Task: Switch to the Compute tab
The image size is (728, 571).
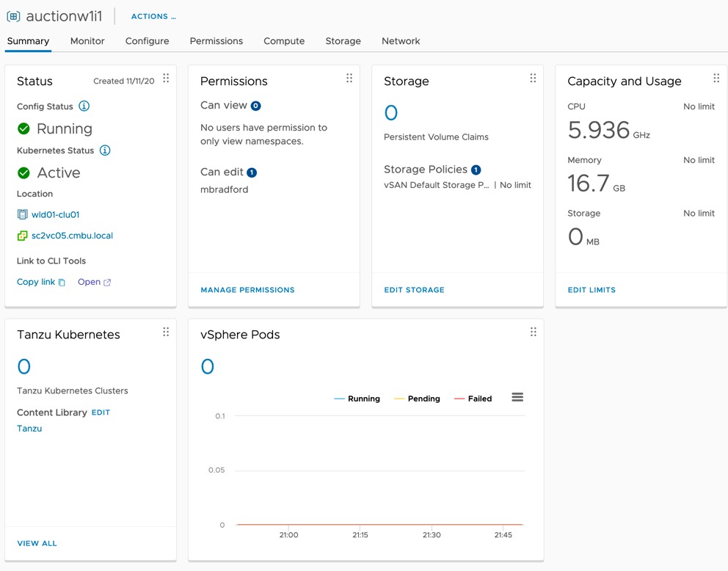Action: tap(284, 41)
